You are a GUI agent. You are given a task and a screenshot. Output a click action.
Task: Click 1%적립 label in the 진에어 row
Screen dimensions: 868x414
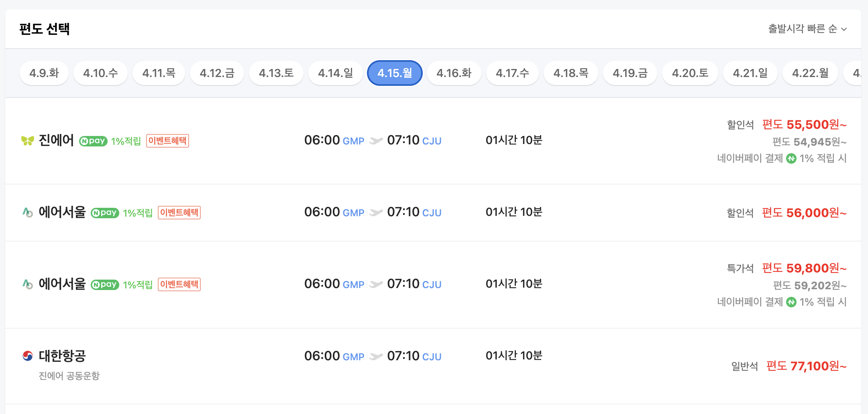(x=126, y=141)
